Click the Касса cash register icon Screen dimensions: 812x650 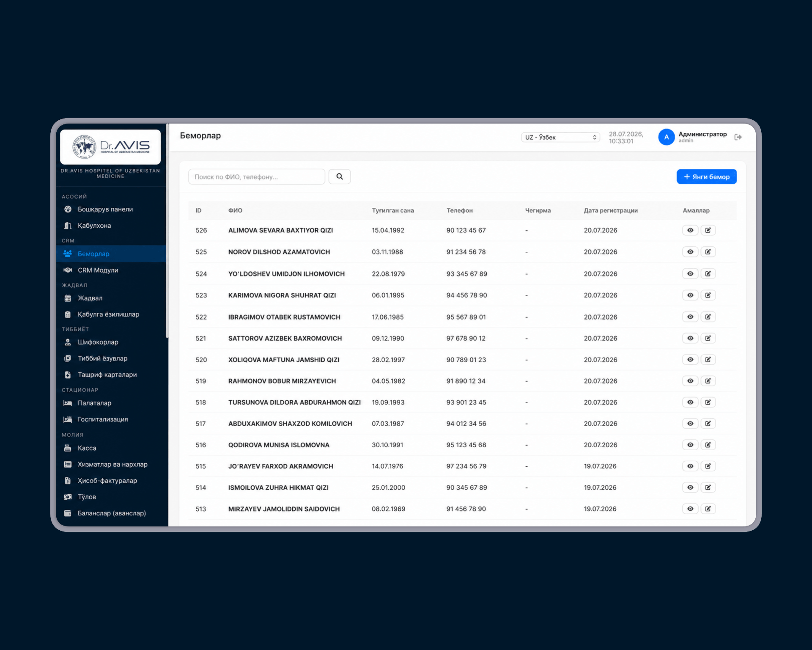click(68, 448)
